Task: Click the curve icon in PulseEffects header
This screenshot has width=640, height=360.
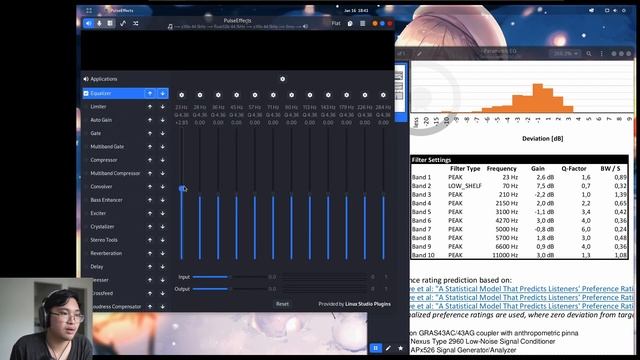Action: 123,23
